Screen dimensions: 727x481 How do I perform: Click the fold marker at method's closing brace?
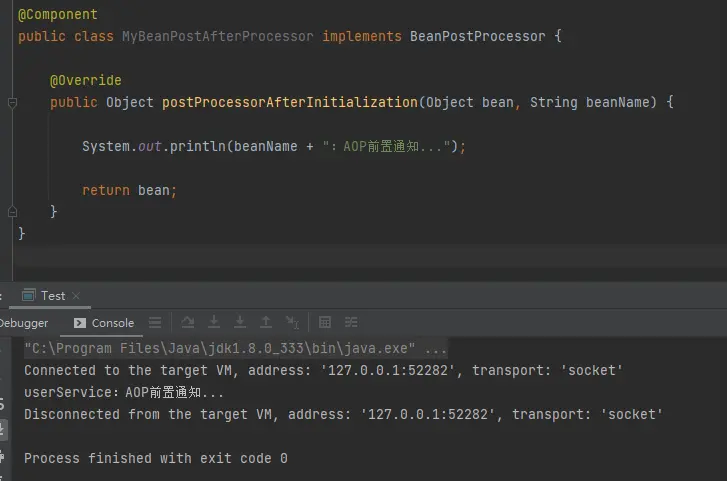coord(12,211)
